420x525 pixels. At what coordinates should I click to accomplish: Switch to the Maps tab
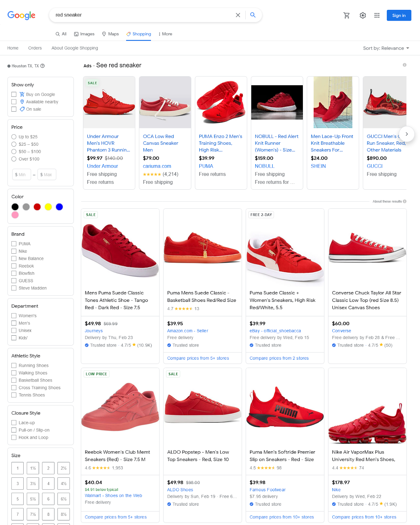(111, 34)
